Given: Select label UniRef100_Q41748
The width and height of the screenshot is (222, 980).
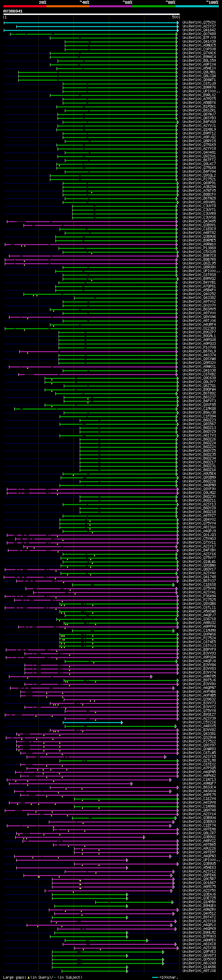Looking at the screenshot, I should click(x=199, y=577).
